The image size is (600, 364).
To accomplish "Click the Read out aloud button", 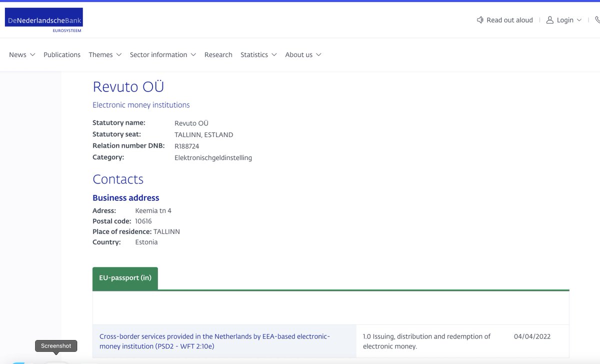I will (504, 20).
